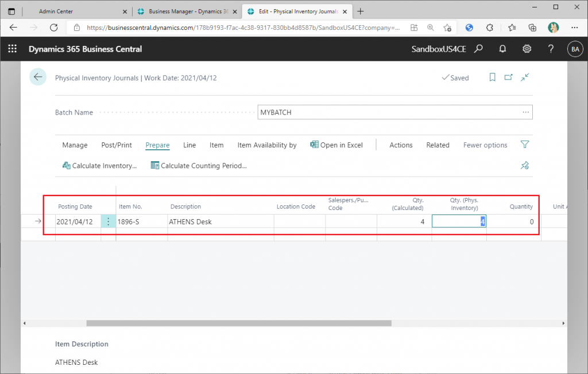Click Open in Excel
This screenshot has height=374, width=588.
pyautogui.click(x=336, y=145)
